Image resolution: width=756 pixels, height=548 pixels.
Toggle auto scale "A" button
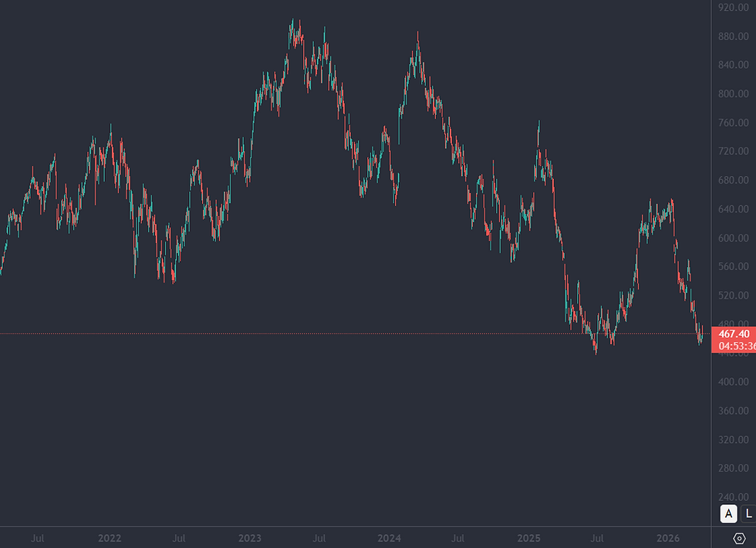coord(728,514)
